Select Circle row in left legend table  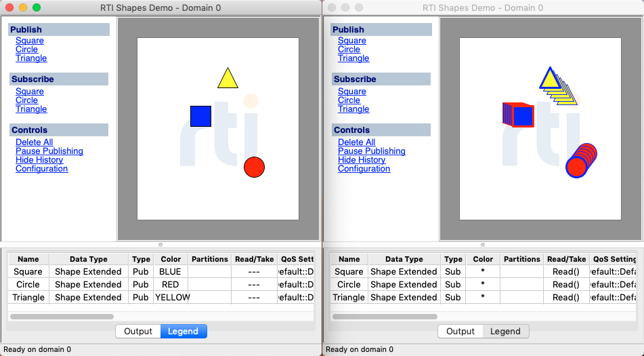point(161,285)
